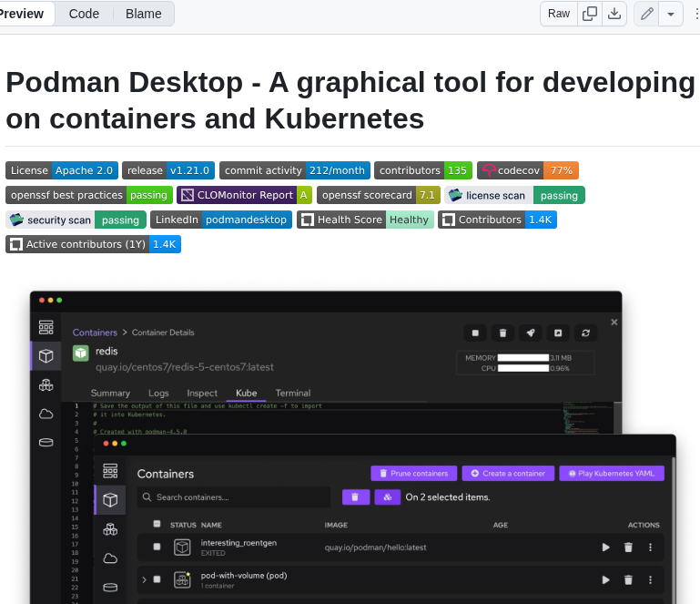Open more actions for pod-with-volume
The height and width of the screenshot is (604, 700).
click(x=651, y=580)
